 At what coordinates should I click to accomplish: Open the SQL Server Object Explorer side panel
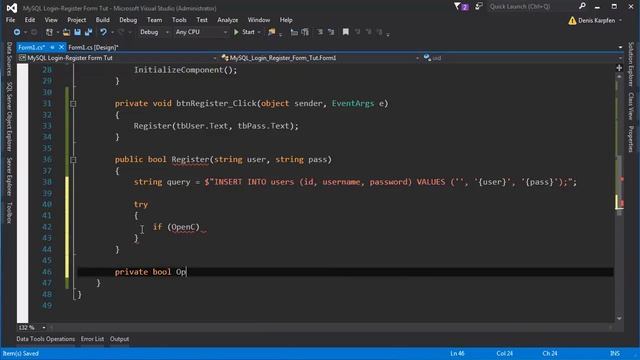(9, 117)
